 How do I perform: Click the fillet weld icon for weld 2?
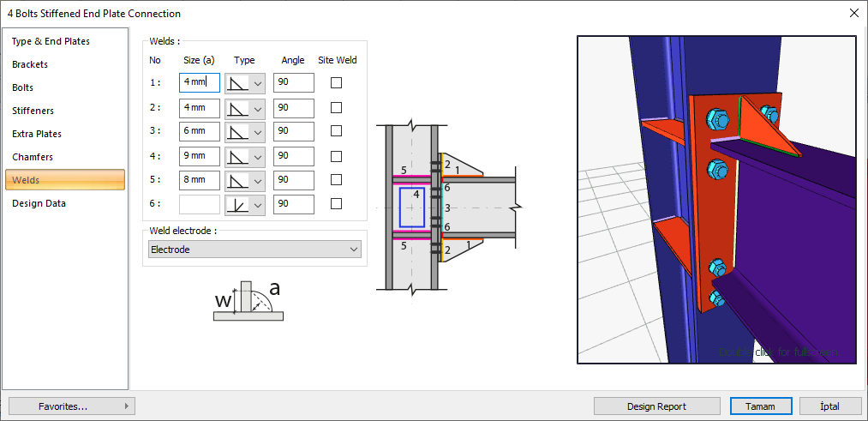point(237,108)
